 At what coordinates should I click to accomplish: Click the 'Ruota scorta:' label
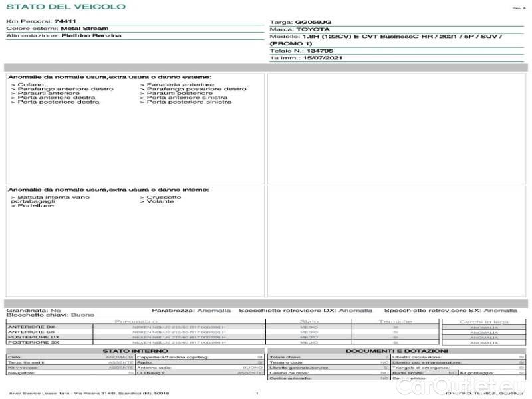point(408,373)
